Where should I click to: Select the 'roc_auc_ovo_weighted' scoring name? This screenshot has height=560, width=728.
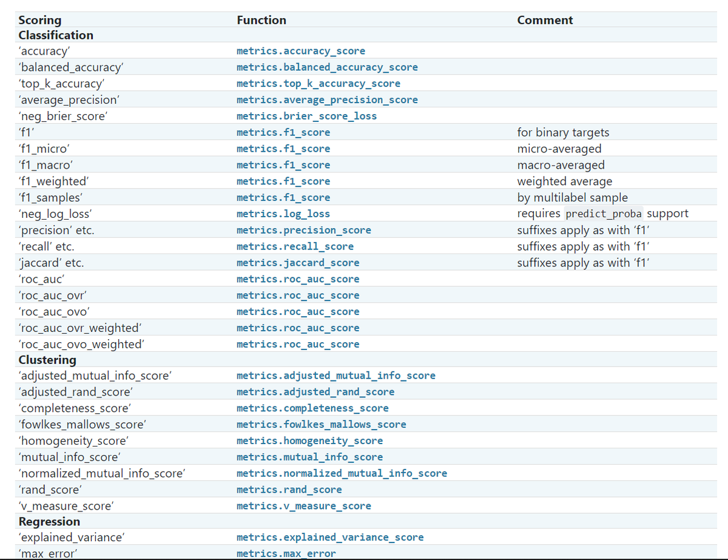82,345
